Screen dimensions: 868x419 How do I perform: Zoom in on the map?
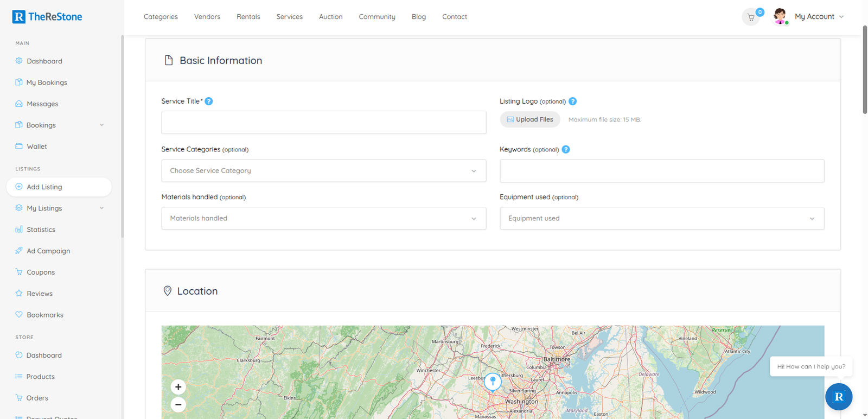(178, 387)
